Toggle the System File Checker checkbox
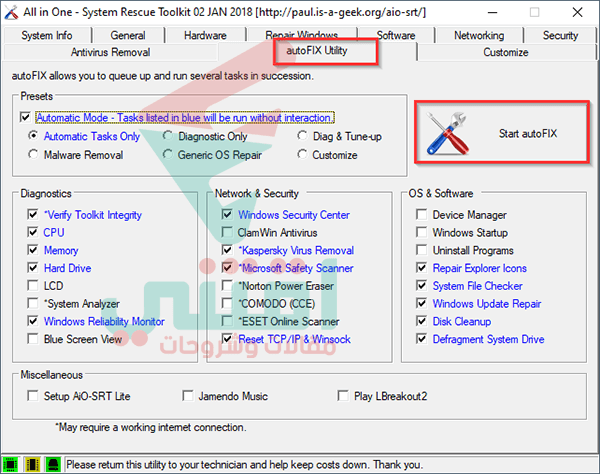The image size is (600, 474). [x=422, y=285]
